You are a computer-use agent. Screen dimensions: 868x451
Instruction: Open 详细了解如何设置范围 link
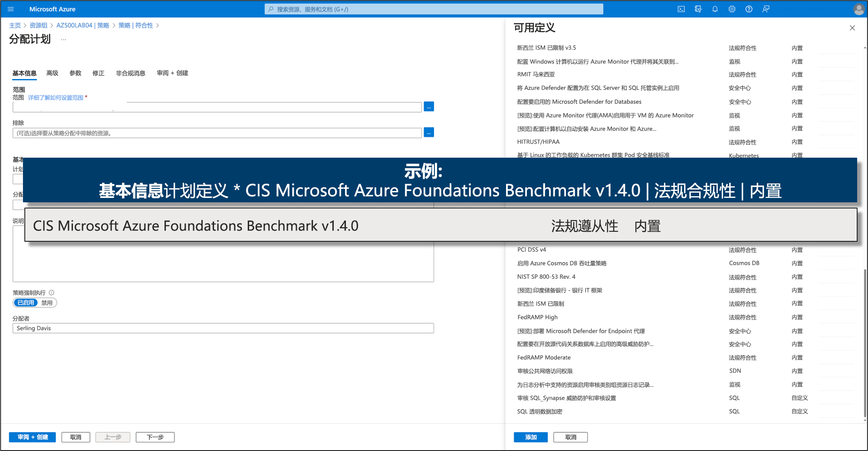(56, 98)
